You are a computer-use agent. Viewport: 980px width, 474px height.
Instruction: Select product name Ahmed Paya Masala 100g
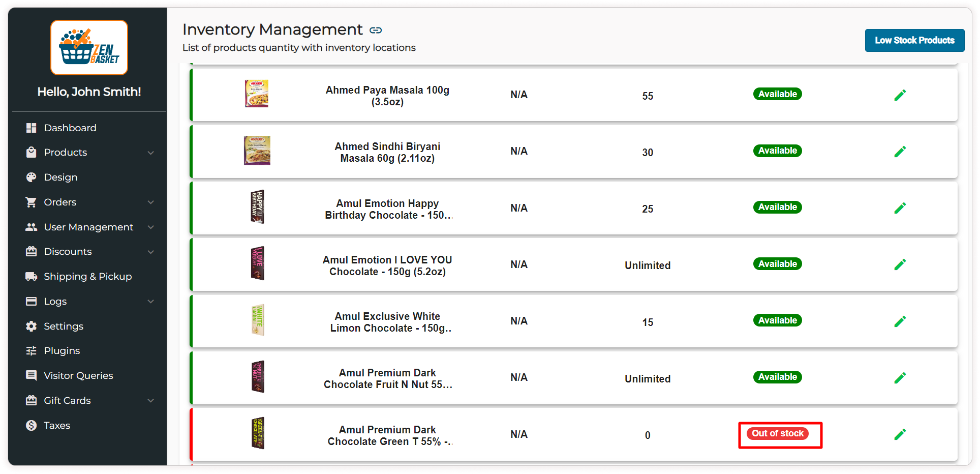click(387, 96)
